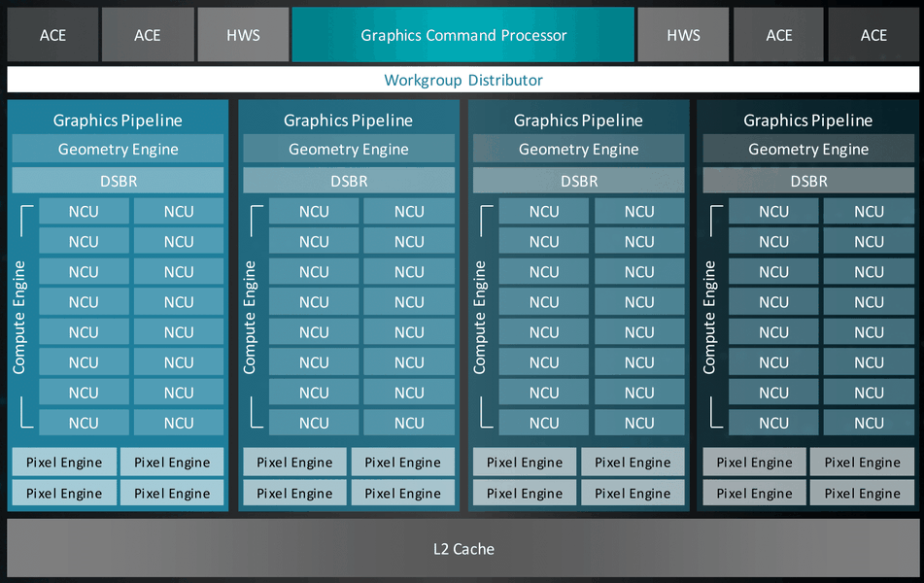Select the DSBR block in the first pipeline
Image resolution: width=924 pixels, height=583 pixels.
pyautogui.click(x=118, y=181)
